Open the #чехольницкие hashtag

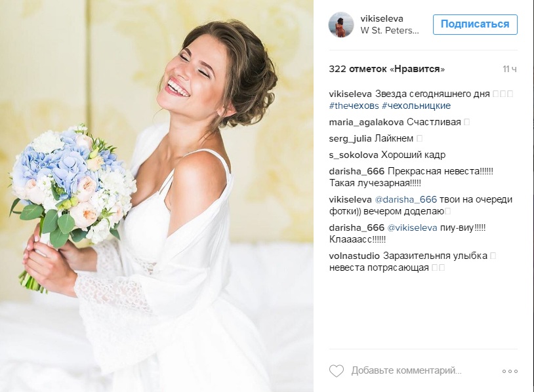(x=416, y=106)
